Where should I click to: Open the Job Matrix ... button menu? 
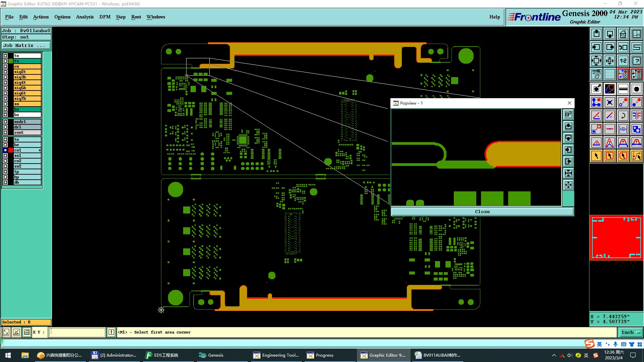pyautogui.click(x=26, y=45)
